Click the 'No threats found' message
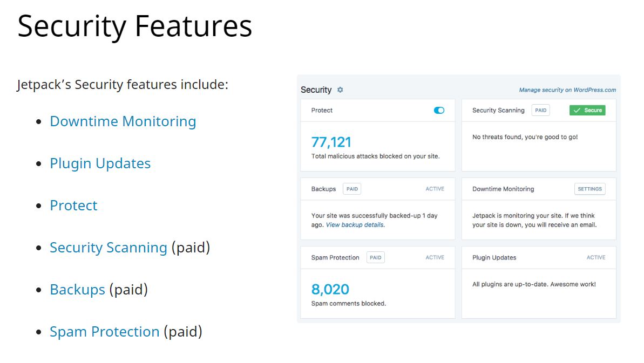The height and width of the screenshot is (363, 644). click(x=525, y=137)
